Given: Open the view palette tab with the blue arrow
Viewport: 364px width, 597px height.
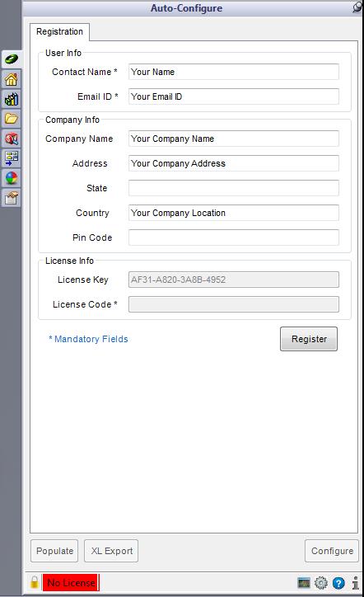Looking at the screenshot, I should click(x=11, y=158).
